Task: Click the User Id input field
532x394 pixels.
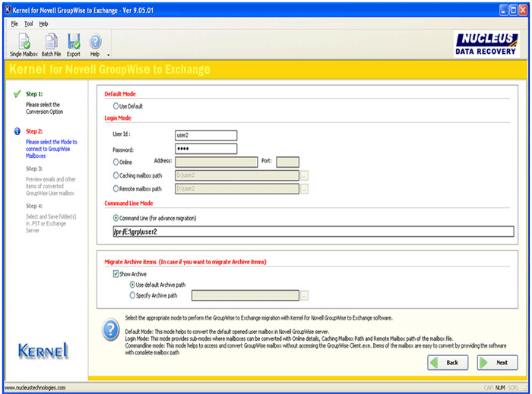Action: coord(205,134)
